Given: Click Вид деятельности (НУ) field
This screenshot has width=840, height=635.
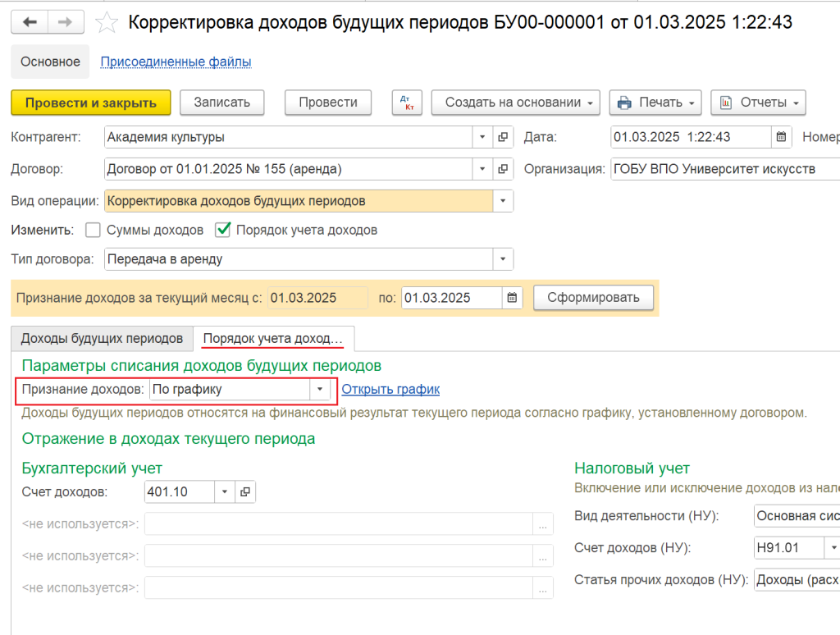Looking at the screenshot, I should tap(797, 515).
